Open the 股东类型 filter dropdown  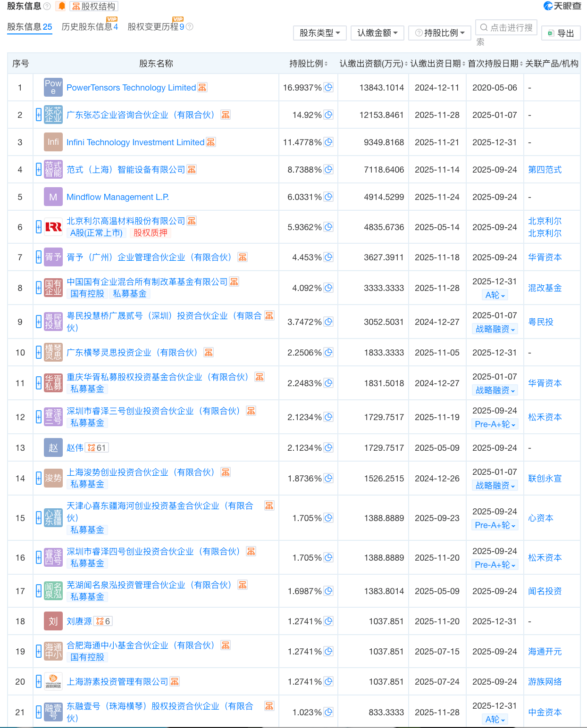[x=319, y=33]
